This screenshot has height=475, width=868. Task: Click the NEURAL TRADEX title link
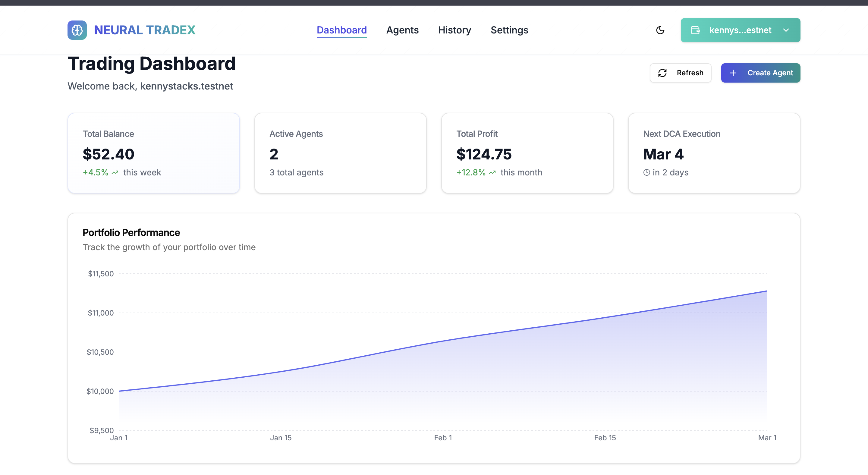pyautogui.click(x=145, y=30)
